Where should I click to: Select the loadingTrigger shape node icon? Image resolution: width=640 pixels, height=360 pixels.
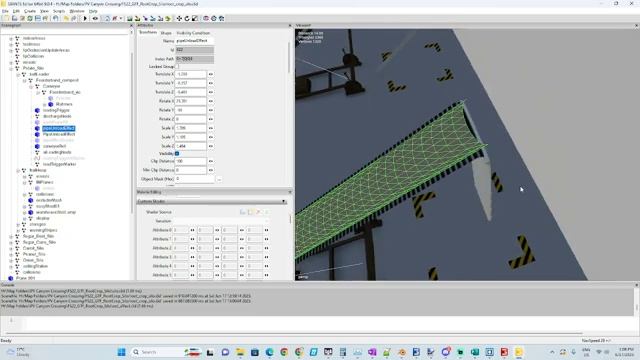(x=37, y=110)
